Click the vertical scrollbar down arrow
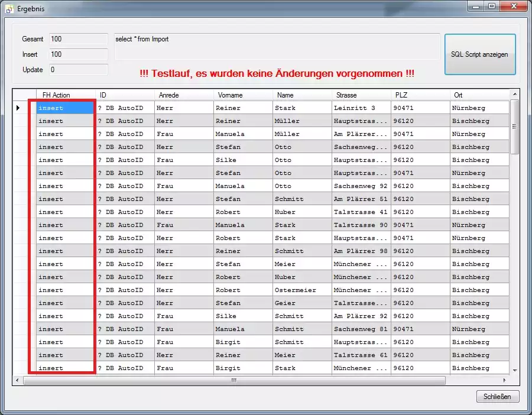The image size is (532, 415). pos(514,370)
